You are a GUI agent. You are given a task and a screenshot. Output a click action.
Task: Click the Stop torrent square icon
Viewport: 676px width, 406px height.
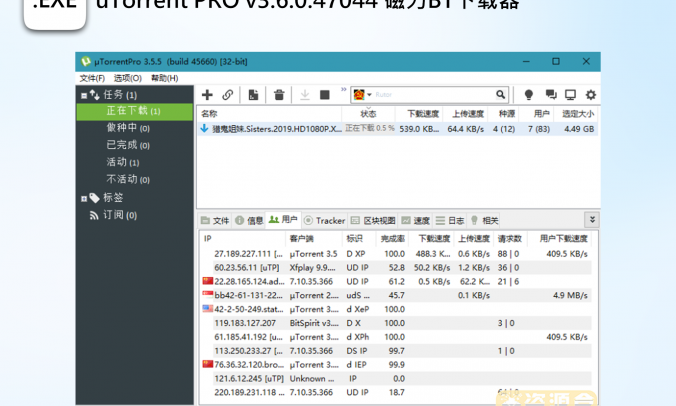point(325,95)
